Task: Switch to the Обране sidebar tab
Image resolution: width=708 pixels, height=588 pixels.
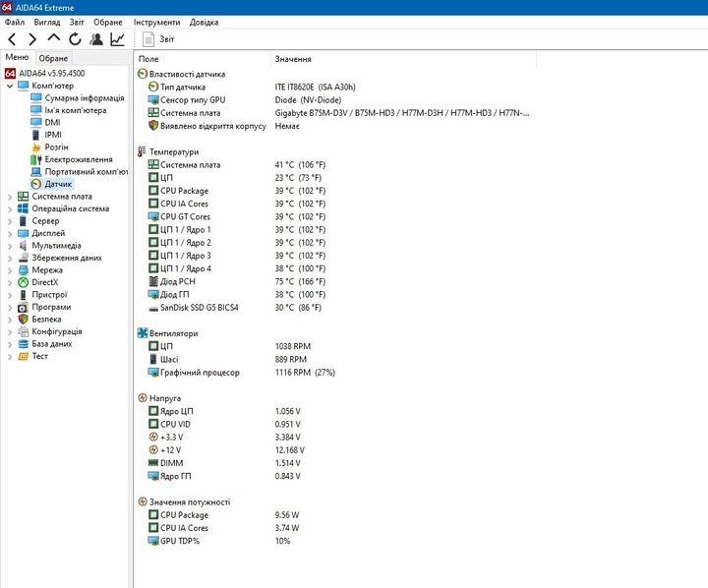Action: [53, 58]
